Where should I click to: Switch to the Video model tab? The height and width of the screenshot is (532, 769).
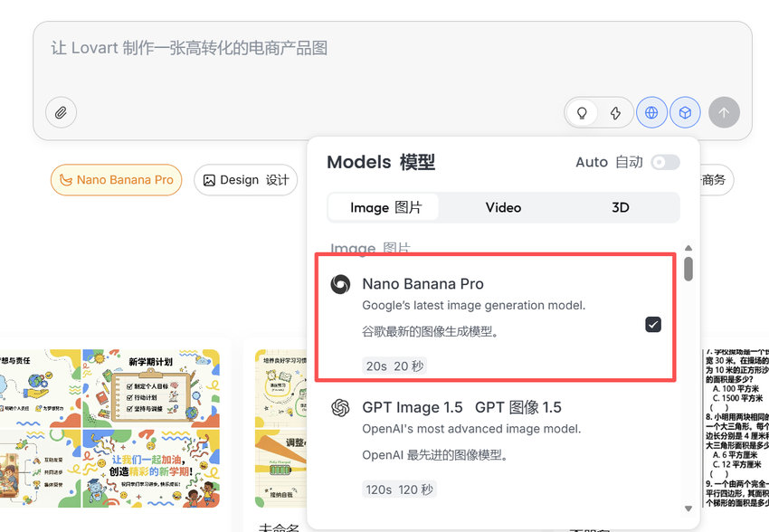click(503, 207)
